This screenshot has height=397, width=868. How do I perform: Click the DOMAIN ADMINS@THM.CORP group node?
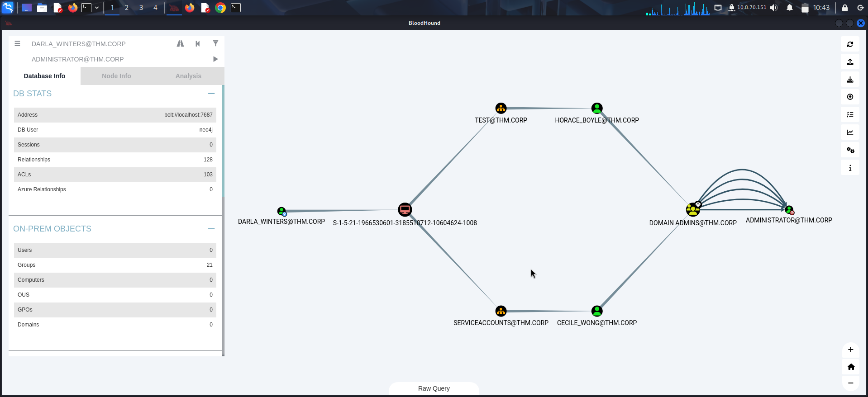click(692, 210)
